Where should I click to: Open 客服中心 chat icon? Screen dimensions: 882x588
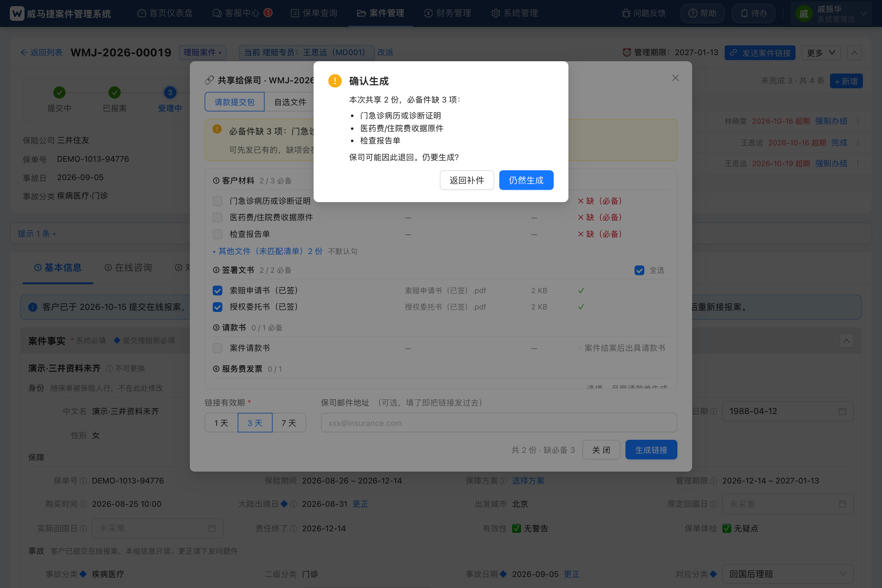(217, 13)
